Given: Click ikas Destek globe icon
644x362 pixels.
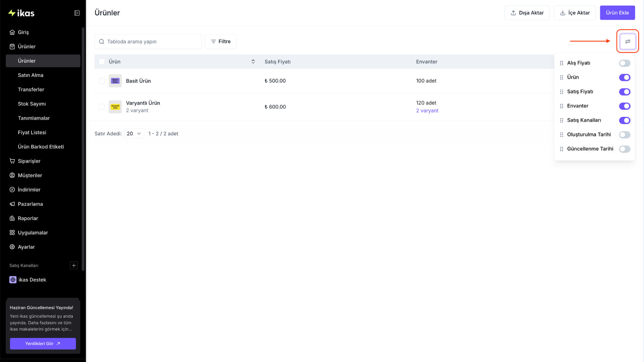Looking at the screenshot, I should coord(13,280).
